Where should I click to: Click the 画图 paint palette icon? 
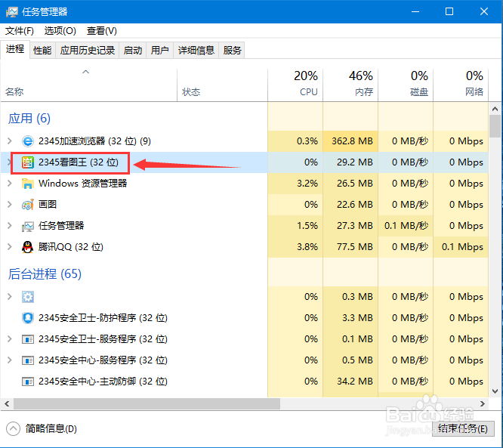tap(28, 205)
